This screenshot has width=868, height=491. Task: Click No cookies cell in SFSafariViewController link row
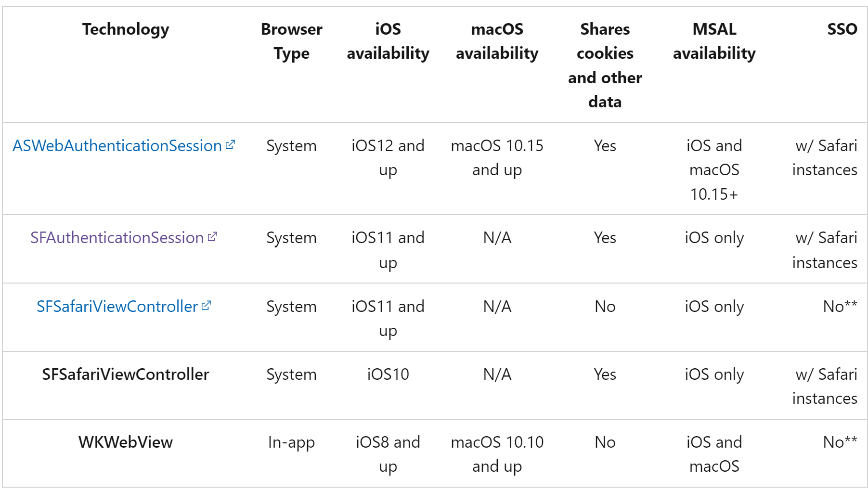click(605, 306)
